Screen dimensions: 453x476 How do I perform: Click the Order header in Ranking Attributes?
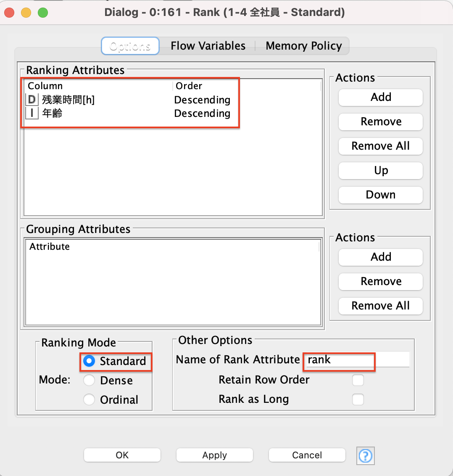[247, 86]
